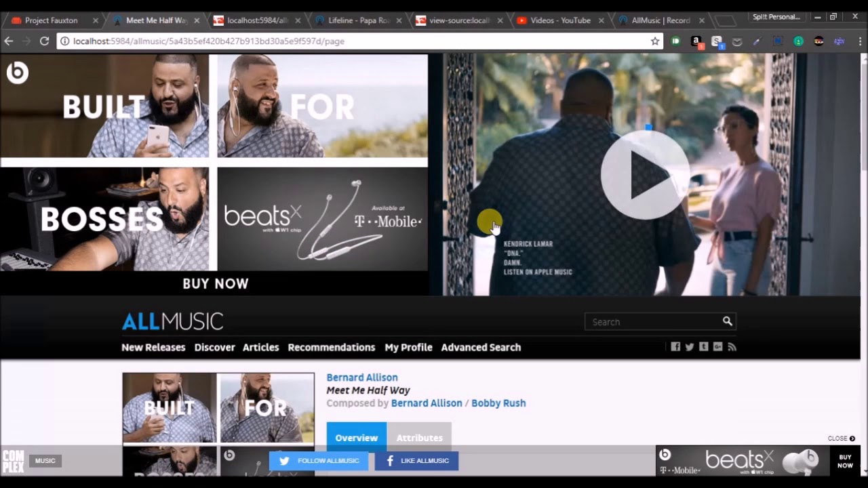
Task: Click BUY NOW in bottom Beats banner
Action: 845,461
